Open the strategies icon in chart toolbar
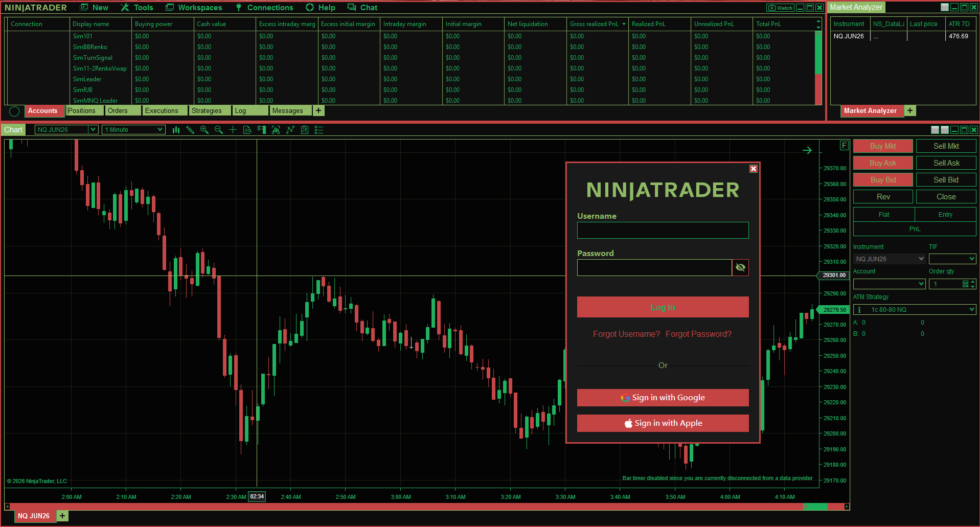The width and height of the screenshot is (980, 527). tap(290, 130)
